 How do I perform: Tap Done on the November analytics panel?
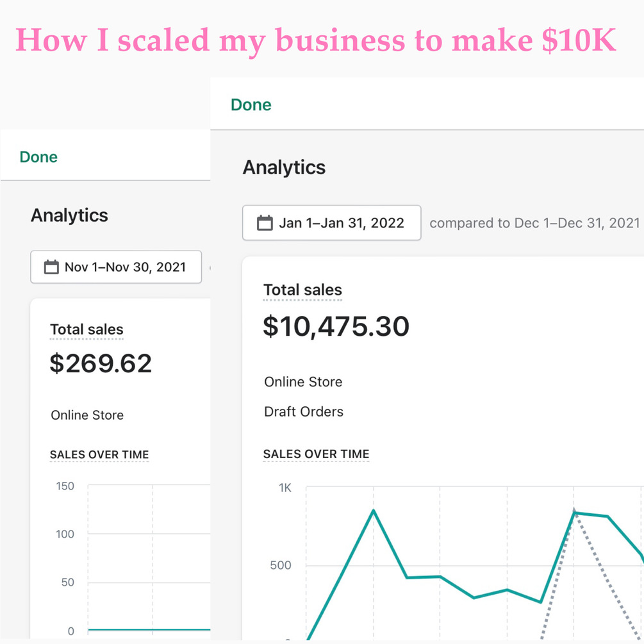38,157
